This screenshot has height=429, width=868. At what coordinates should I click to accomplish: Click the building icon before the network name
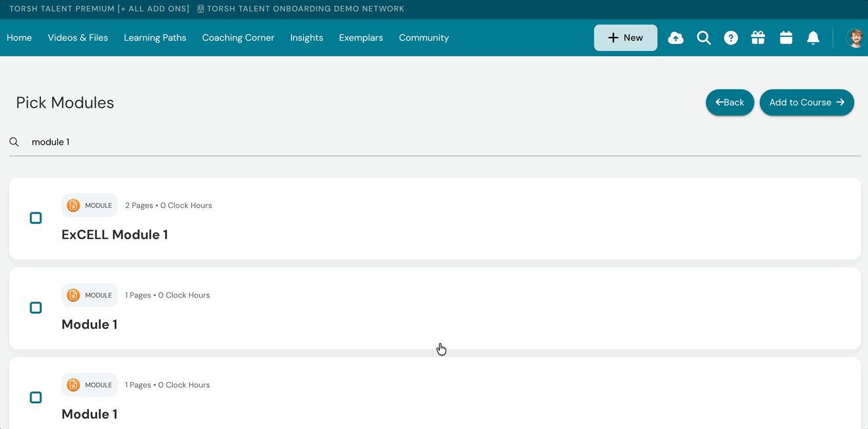pyautogui.click(x=201, y=9)
